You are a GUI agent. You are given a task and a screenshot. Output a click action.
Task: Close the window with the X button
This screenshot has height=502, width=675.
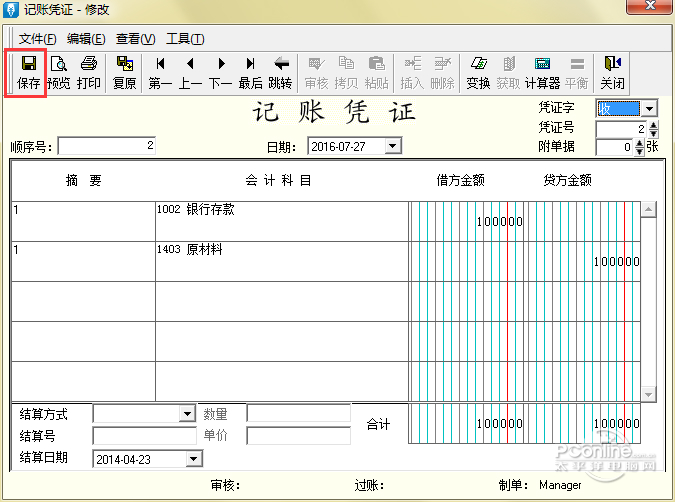pos(650,6)
